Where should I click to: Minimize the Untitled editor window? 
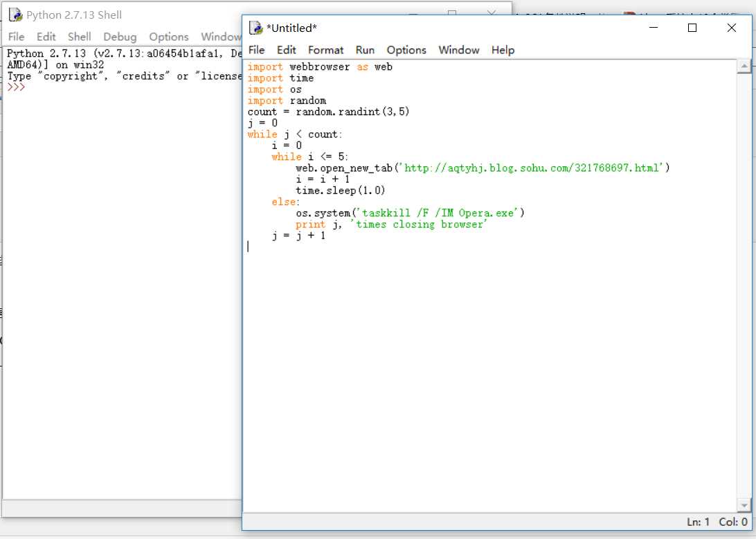click(x=654, y=28)
